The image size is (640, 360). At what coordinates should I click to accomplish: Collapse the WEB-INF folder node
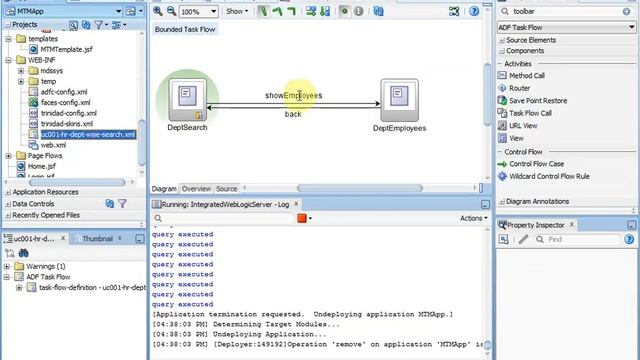click(9, 60)
